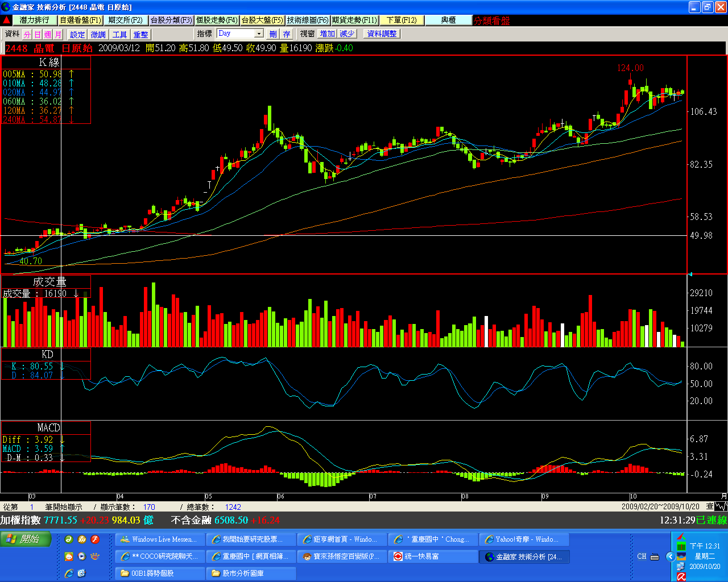
Task: Open the 潛力排行 tab
Action: click(35, 20)
